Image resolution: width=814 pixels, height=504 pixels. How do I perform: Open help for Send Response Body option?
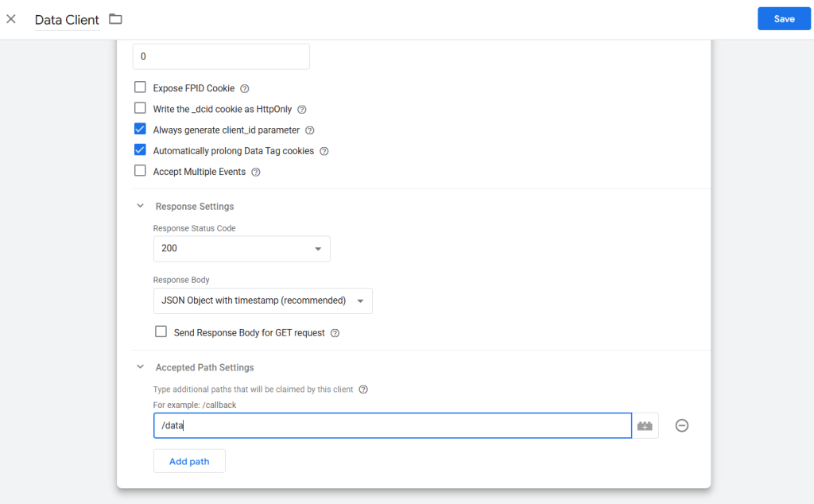[x=335, y=333]
